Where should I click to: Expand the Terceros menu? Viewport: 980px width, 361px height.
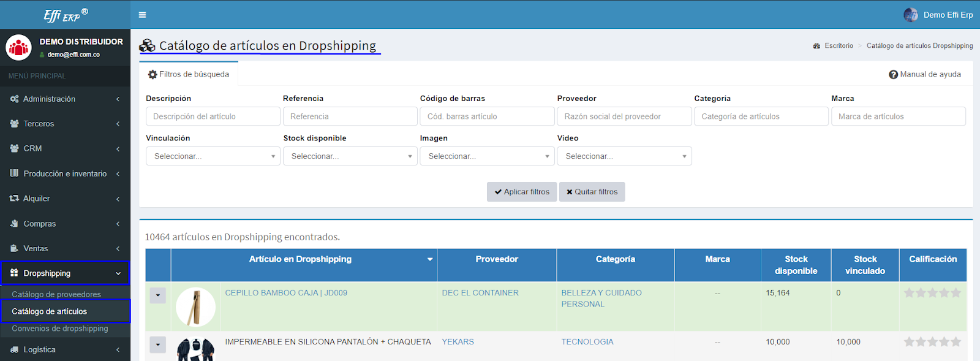tap(65, 124)
